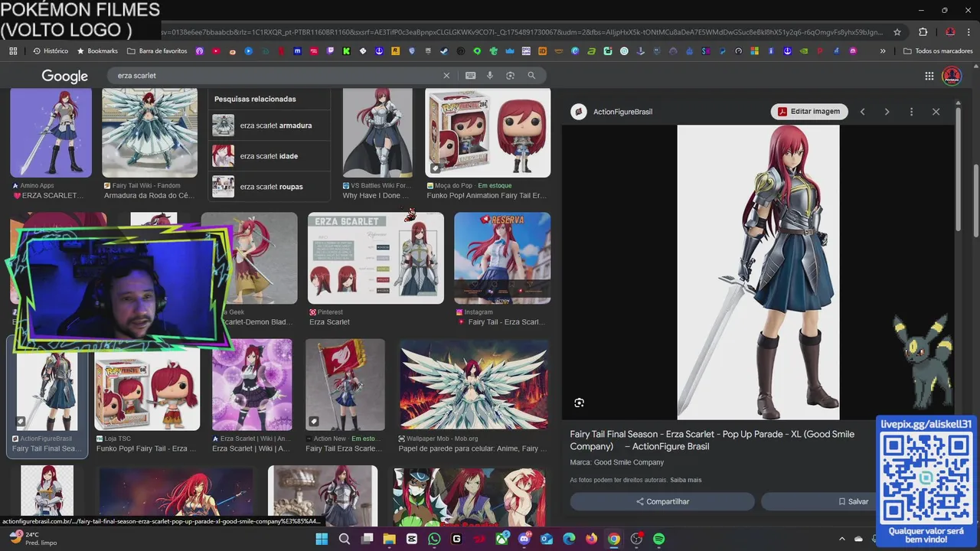Screen dimensions: 980x551
Task: Show the next image in the preview panel
Action: (887, 112)
